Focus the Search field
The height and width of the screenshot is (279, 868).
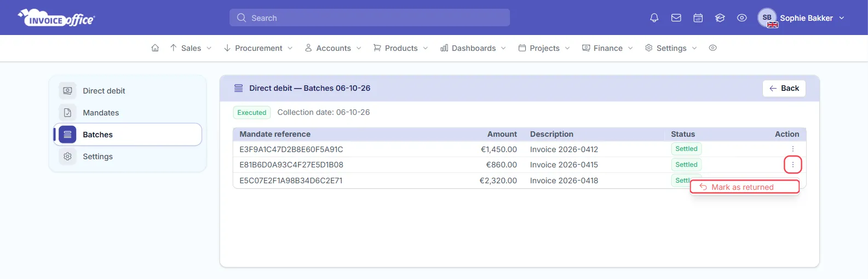point(370,18)
